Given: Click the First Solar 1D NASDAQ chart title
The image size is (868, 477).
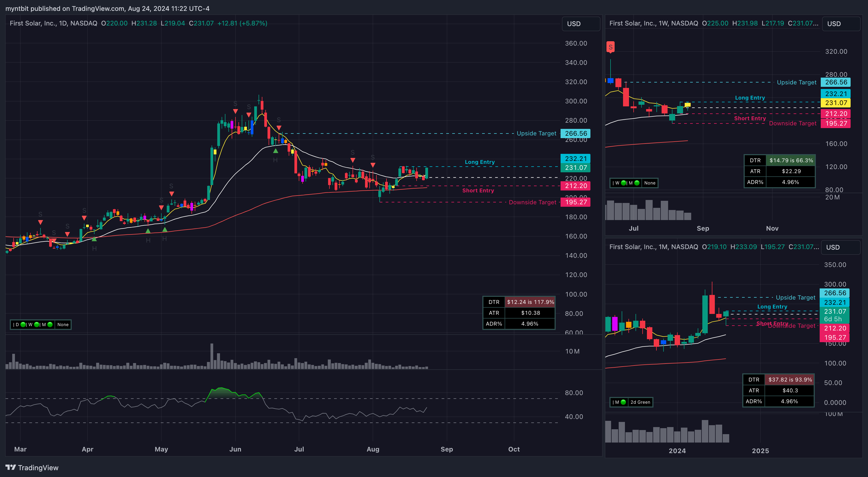Looking at the screenshot, I should (53, 23).
